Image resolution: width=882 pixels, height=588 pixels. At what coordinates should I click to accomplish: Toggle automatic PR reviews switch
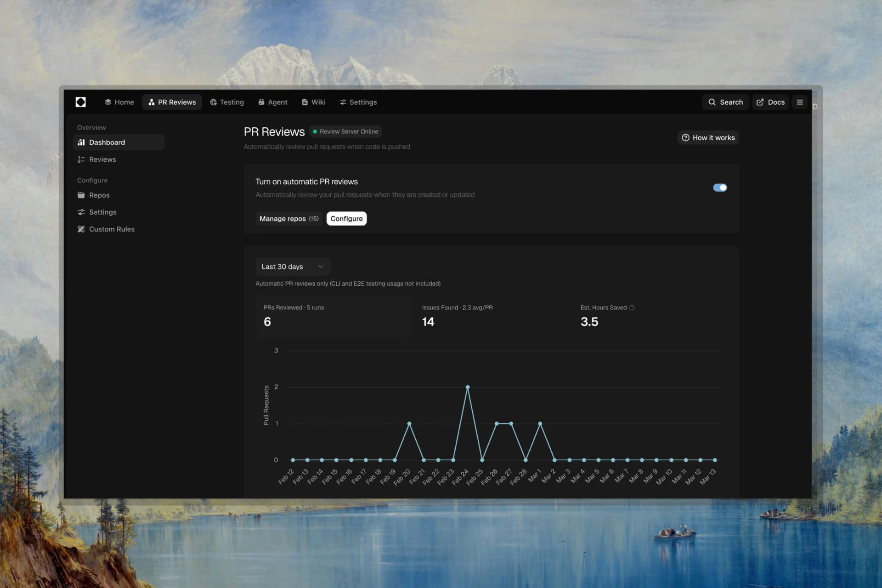(720, 187)
